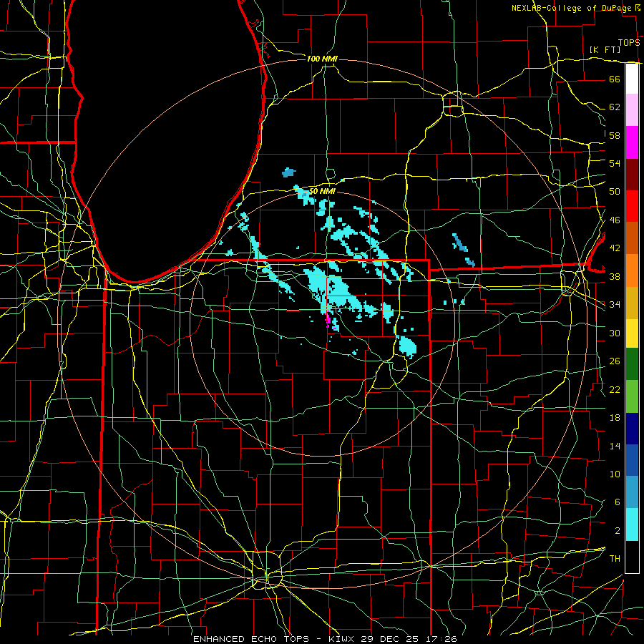644x644 pixels.
Task: Click the 42 legend value
Action: [x=615, y=248]
